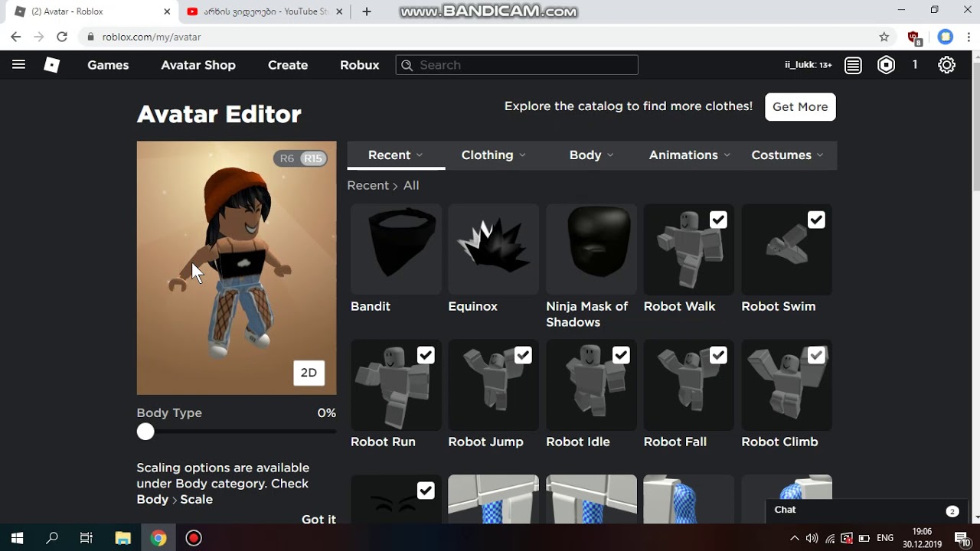
Task: Click the volume speaker tray icon
Action: pos(812,538)
